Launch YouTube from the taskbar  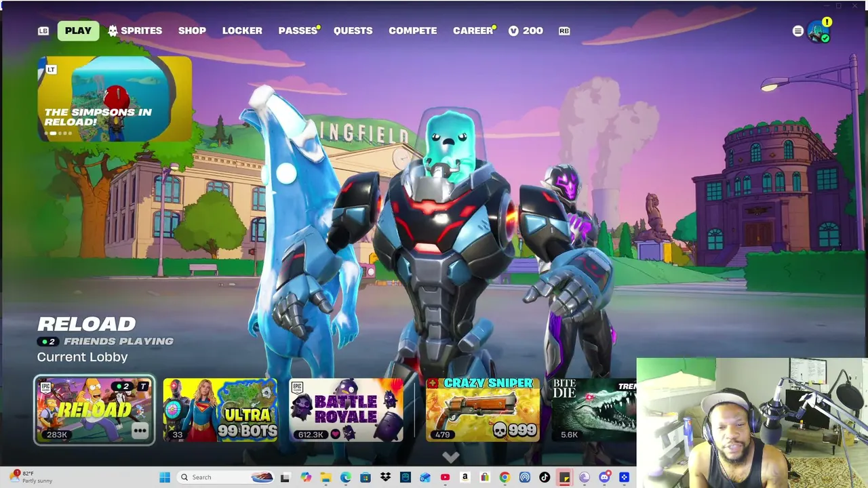click(x=445, y=477)
